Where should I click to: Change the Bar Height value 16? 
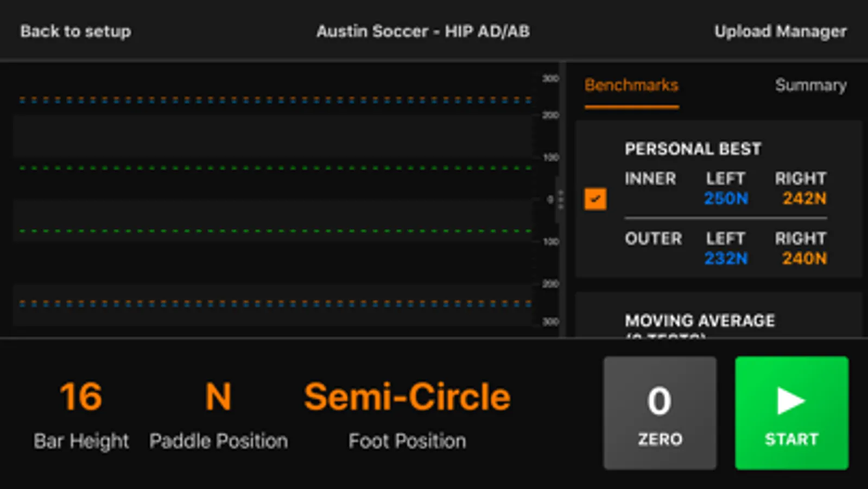pyautogui.click(x=81, y=397)
